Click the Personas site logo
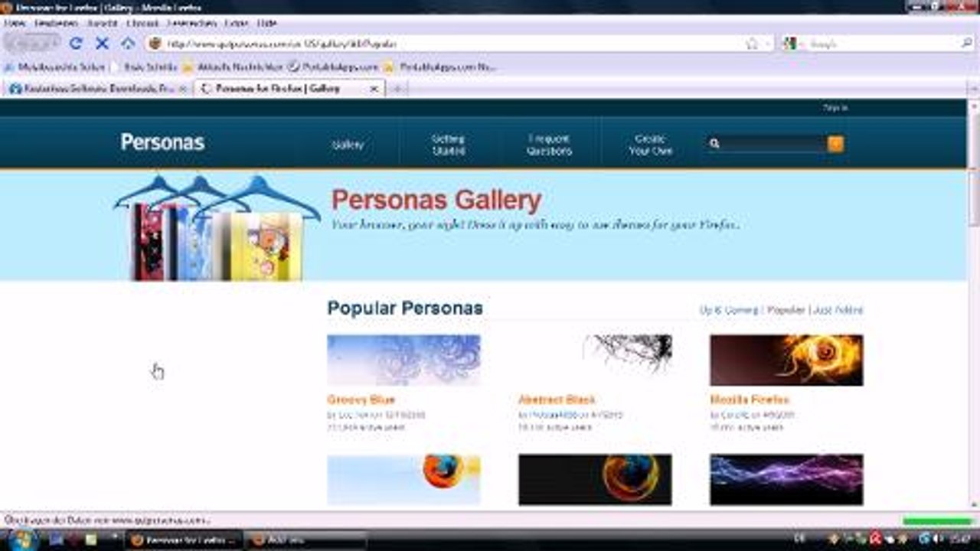 [x=162, y=142]
